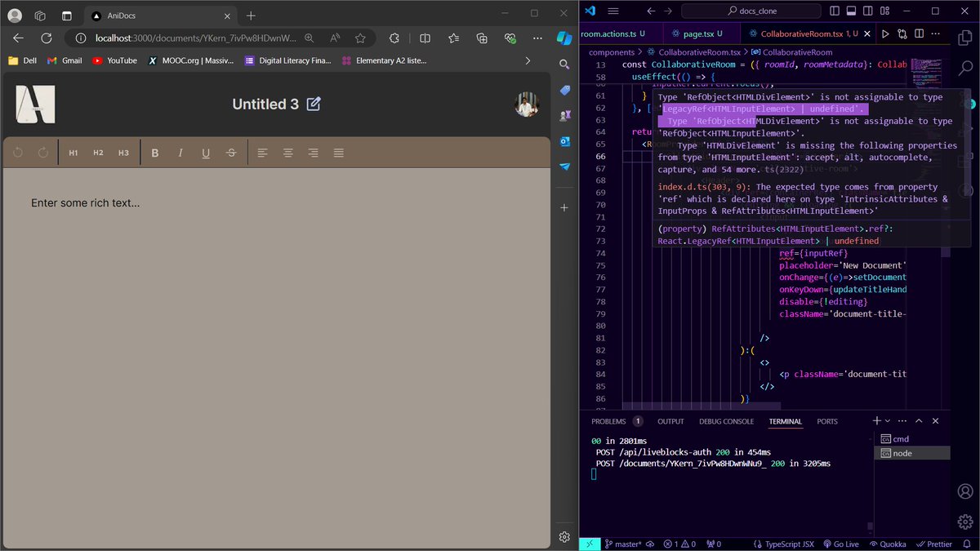Image resolution: width=980 pixels, height=551 pixels.
Task: Create new terminal with plus icon
Action: pos(877,420)
